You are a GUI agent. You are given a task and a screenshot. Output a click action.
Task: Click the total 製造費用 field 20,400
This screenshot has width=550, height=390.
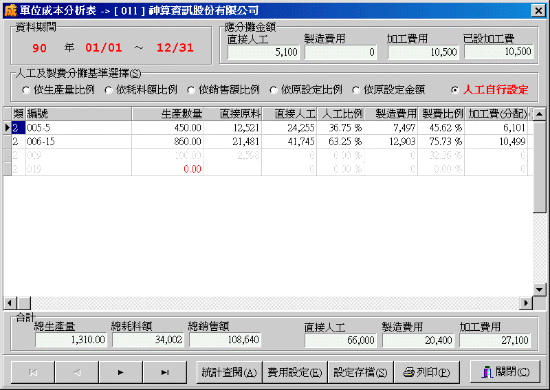(x=418, y=341)
